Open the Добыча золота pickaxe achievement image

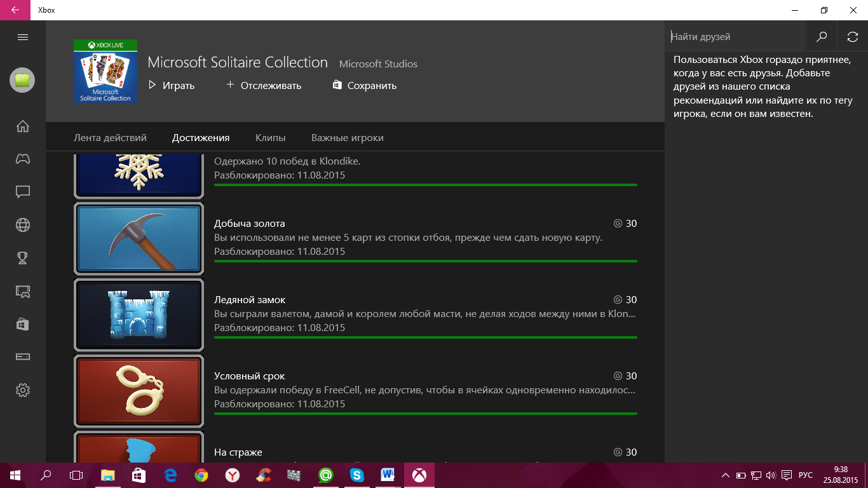(139, 238)
